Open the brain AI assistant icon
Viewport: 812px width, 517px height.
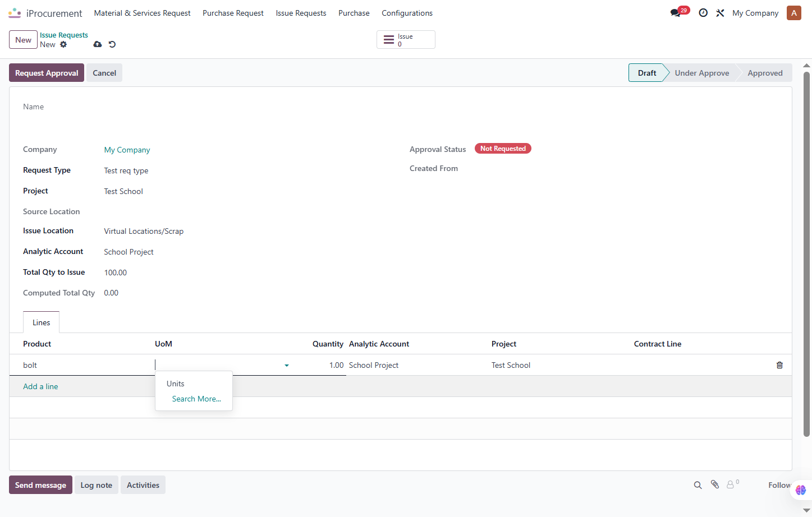801,490
